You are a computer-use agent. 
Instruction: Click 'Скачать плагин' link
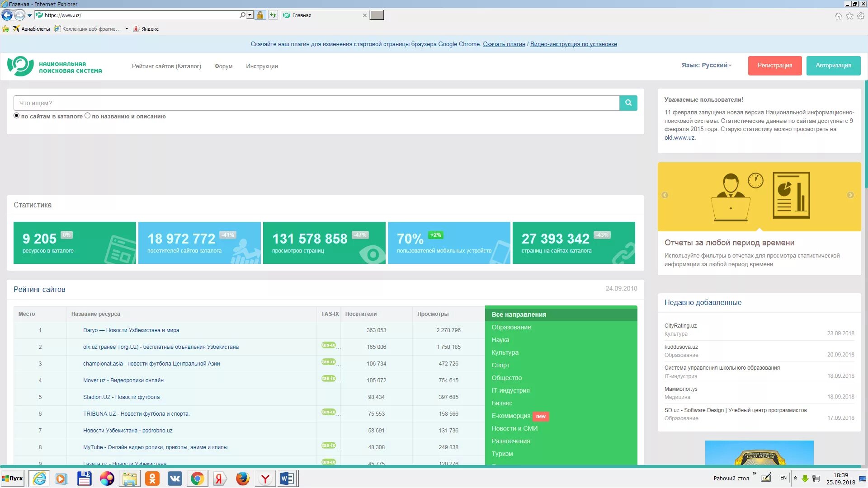click(x=504, y=44)
